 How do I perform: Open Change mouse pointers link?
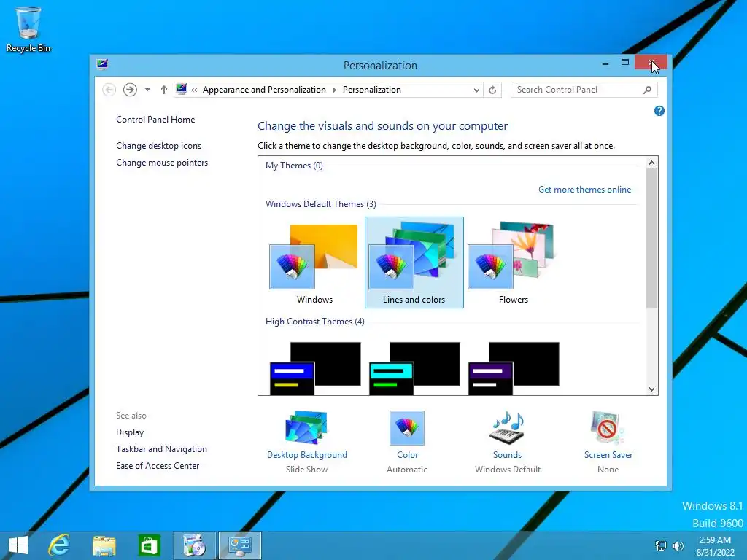coord(162,163)
